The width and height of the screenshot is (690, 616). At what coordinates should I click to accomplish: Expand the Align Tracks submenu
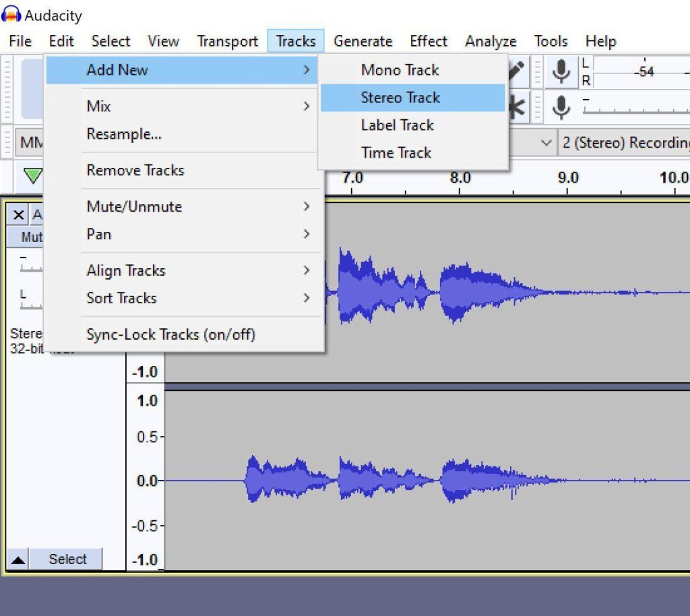tap(125, 270)
